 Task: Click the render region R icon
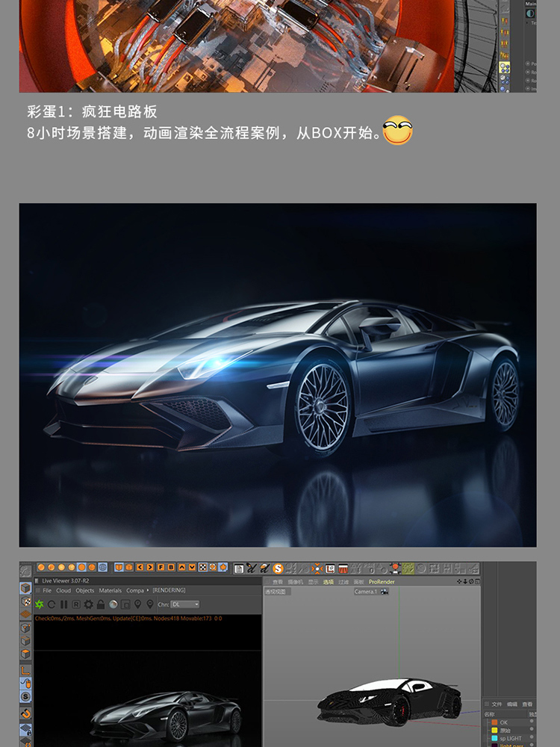coord(76,604)
